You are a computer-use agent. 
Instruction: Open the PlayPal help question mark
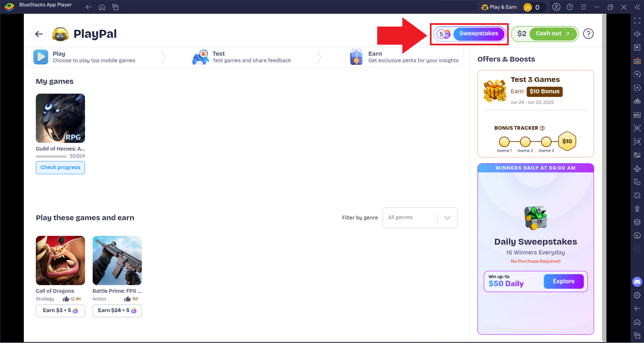pyautogui.click(x=588, y=34)
